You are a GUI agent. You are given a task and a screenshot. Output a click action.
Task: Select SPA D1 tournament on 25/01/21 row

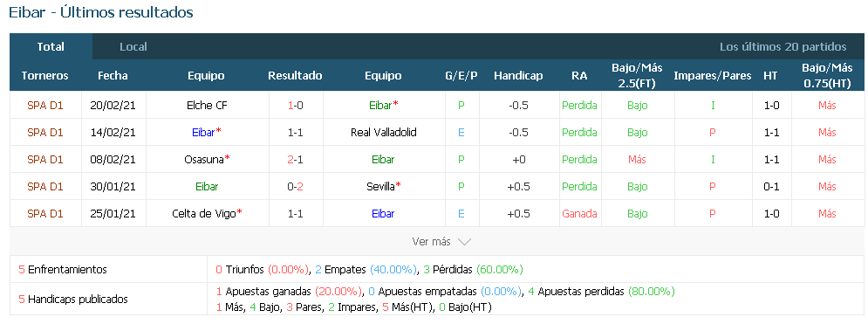coord(45,214)
